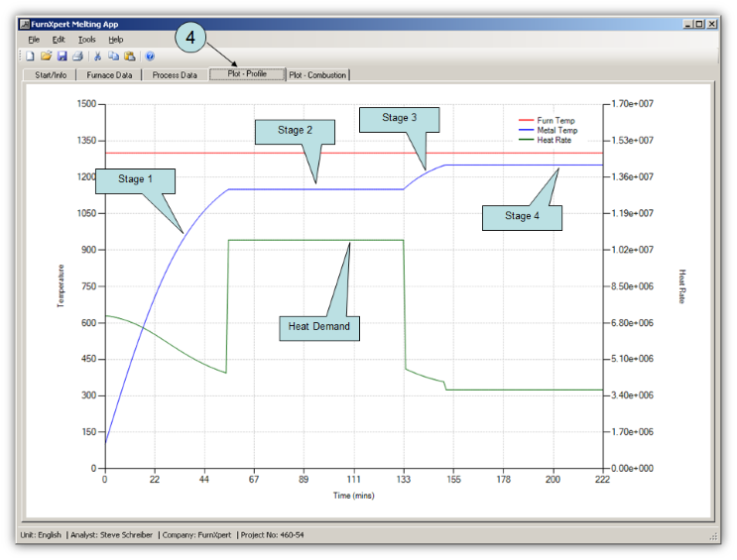Image resolution: width=737 pixels, height=560 pixels.
Task: Switch to the Process Data tab
Action: [x=175, y=75]
